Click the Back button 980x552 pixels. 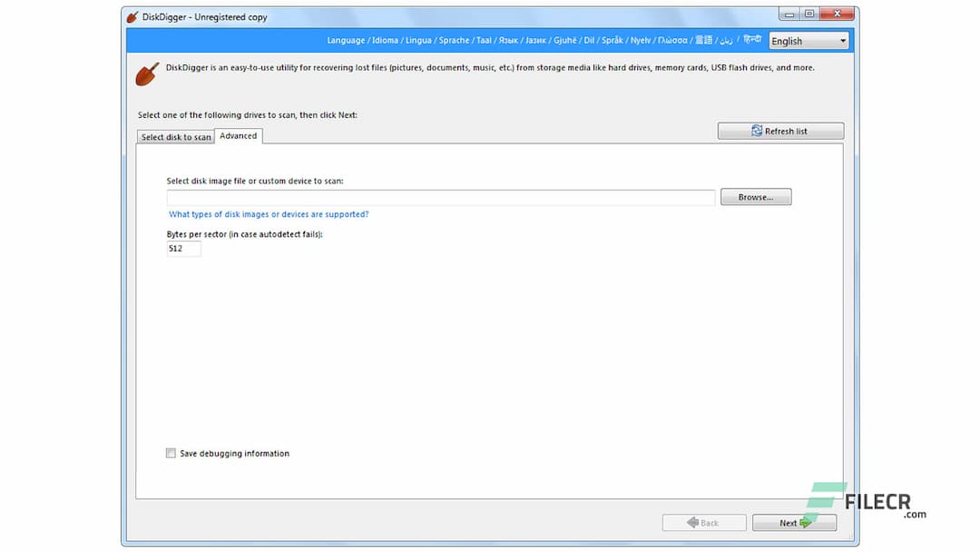pos(704,522)
